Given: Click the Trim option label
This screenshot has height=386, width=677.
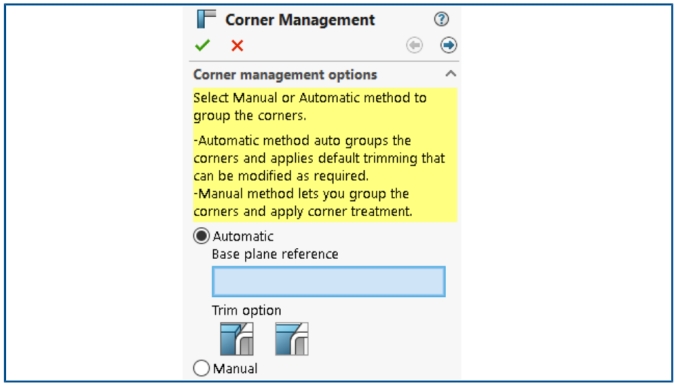Looking at the screenshot, I should [247, 310].
